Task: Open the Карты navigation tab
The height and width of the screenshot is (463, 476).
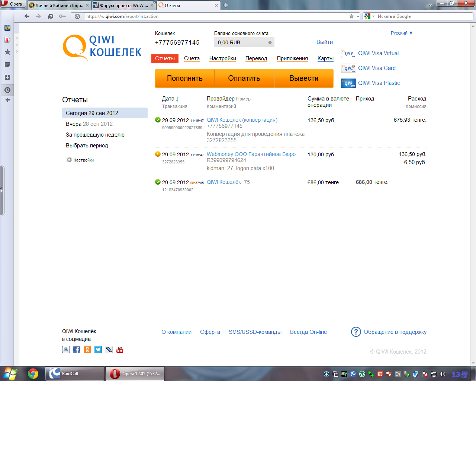Action: 325,58
